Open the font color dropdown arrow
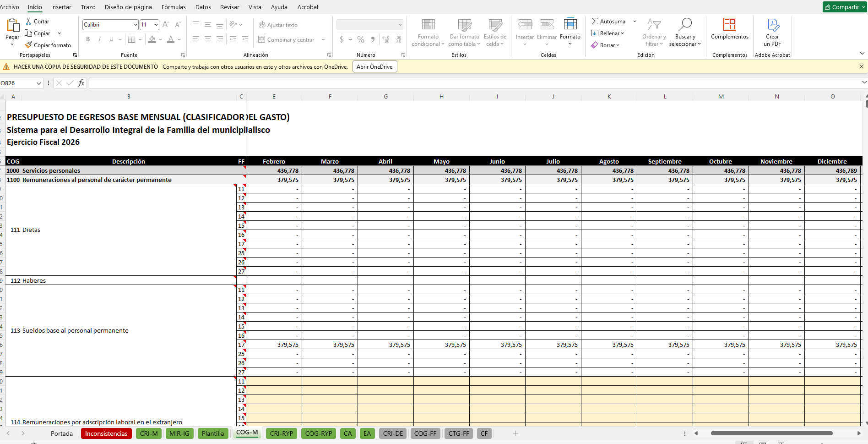This screenshot has width=868, height=444. tap(179, 39)
